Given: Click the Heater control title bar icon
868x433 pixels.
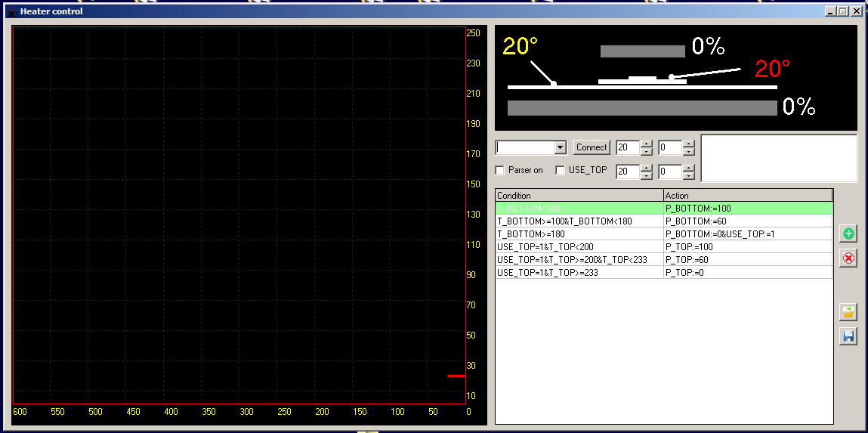Looking at the screenshot, I should [12, 11].
